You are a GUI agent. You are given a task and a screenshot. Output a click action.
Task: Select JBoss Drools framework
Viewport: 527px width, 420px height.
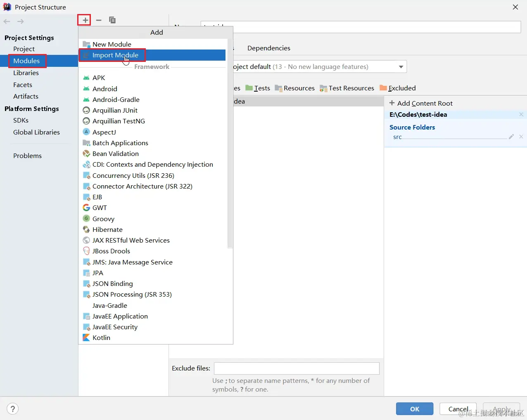(152, 251)
